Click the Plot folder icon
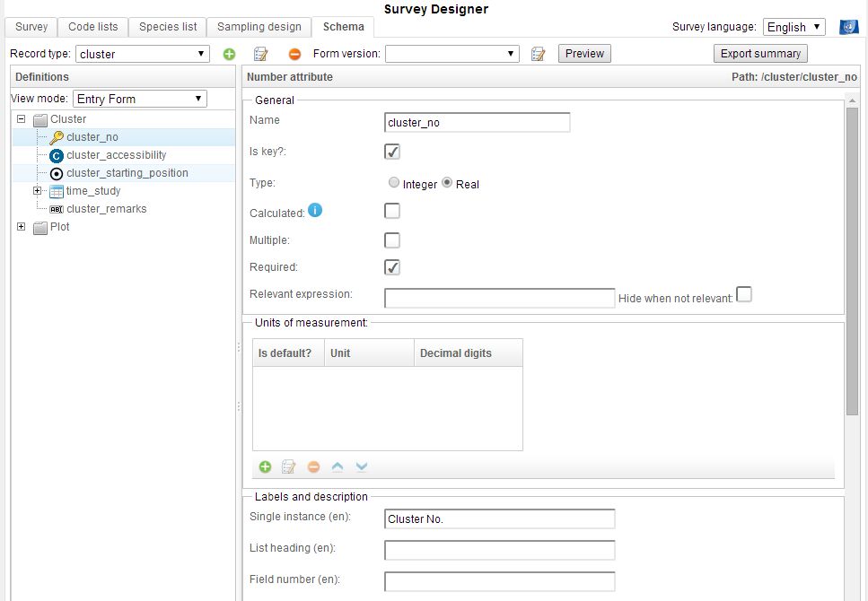This screenshot has height=601, width=868. pos(39,228)
